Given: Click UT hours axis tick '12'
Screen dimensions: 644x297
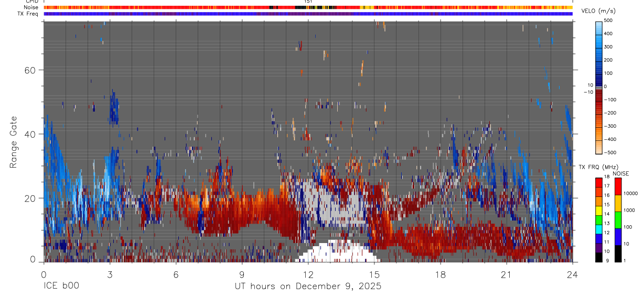Looking at the screenshot, I should click(308, 274).
